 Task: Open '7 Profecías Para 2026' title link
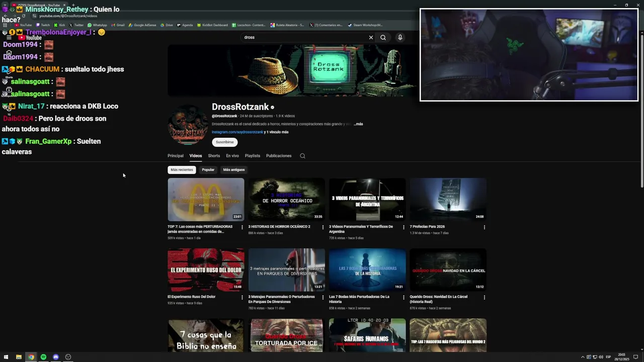tap(427, 227)
